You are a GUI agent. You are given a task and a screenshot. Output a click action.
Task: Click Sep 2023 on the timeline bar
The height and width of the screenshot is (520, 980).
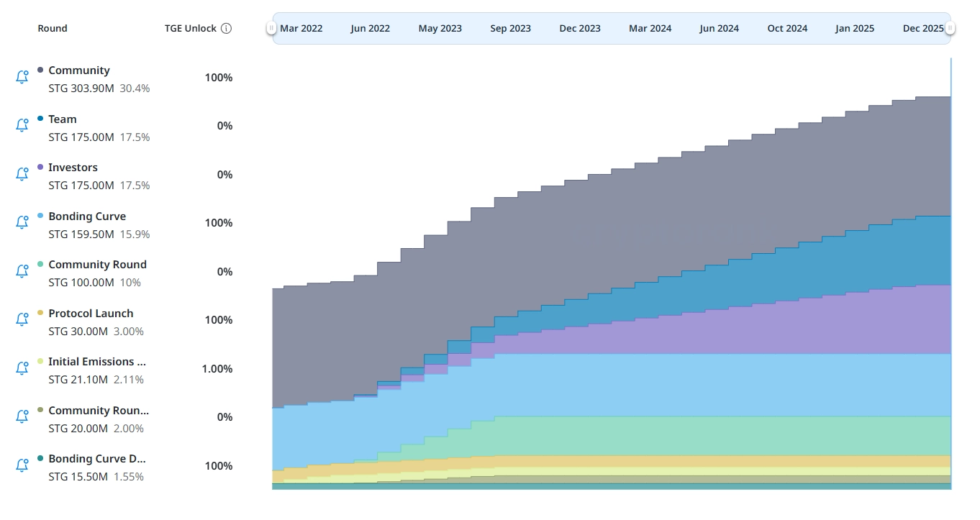click(510, 29)
